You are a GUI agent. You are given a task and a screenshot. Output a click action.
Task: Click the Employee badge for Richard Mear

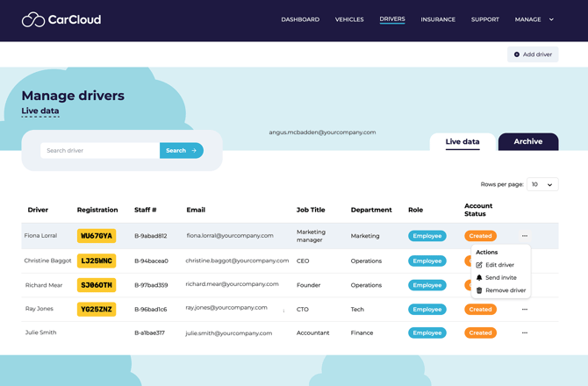tap(427, 285)
